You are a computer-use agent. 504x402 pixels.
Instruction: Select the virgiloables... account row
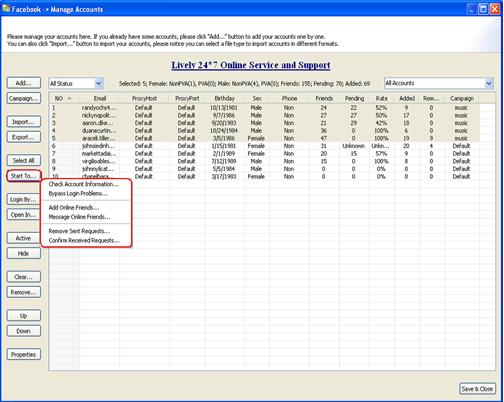(x=264, y=161)
